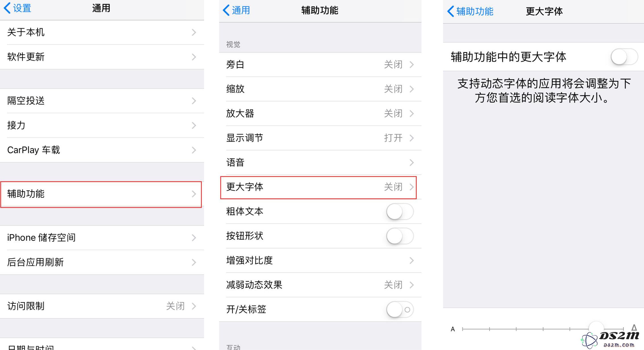Open 访问限制 showing 关闭

[x=102, y=306]
